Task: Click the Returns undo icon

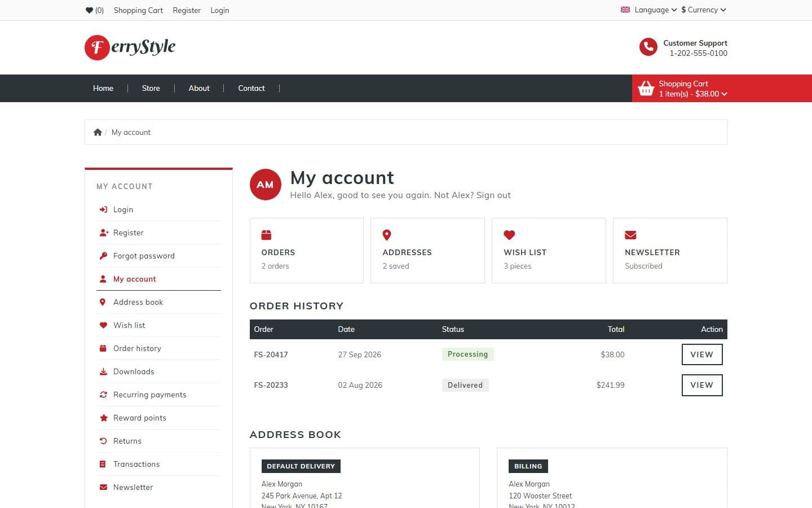Action: pos(103,441)
